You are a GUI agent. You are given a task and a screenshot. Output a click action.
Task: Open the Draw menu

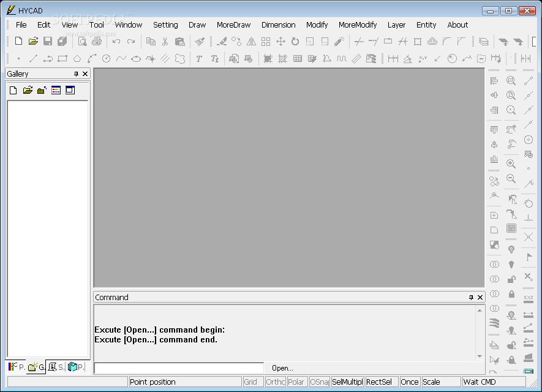pos(197,25)
